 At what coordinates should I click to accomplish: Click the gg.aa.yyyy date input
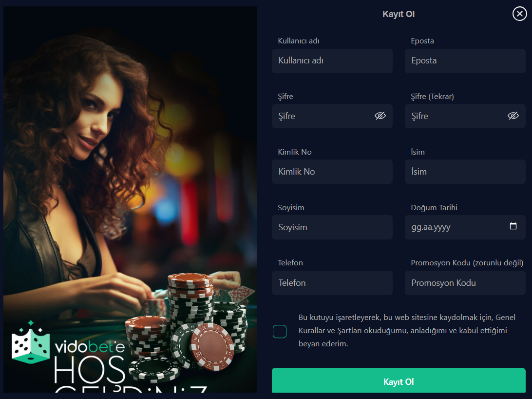click(465, 227)
